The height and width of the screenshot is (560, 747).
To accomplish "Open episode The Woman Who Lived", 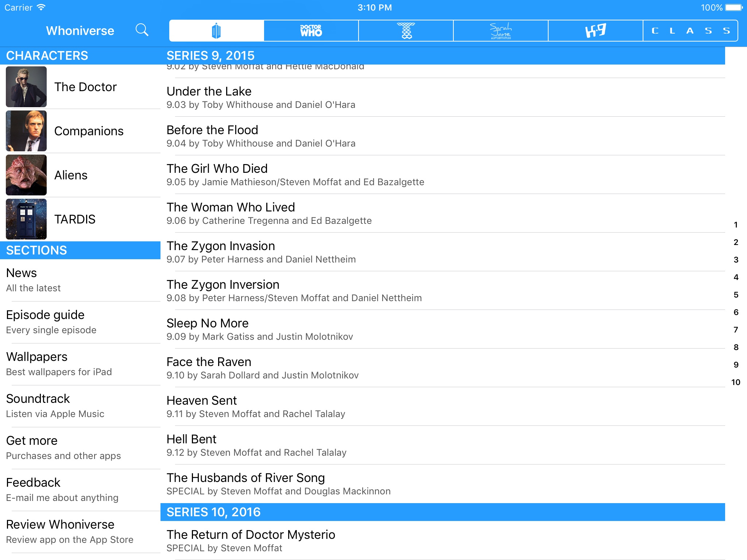I will click(x=443, y=213).
